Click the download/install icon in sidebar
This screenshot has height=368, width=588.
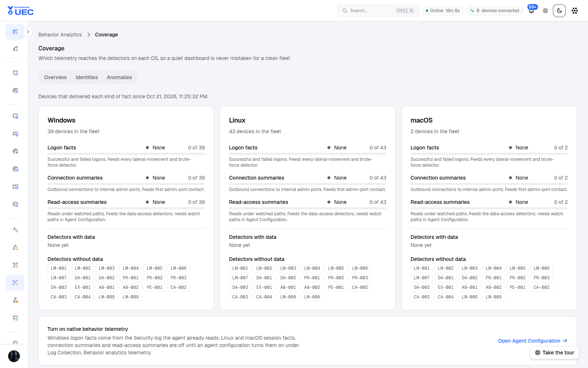point(15,49)
